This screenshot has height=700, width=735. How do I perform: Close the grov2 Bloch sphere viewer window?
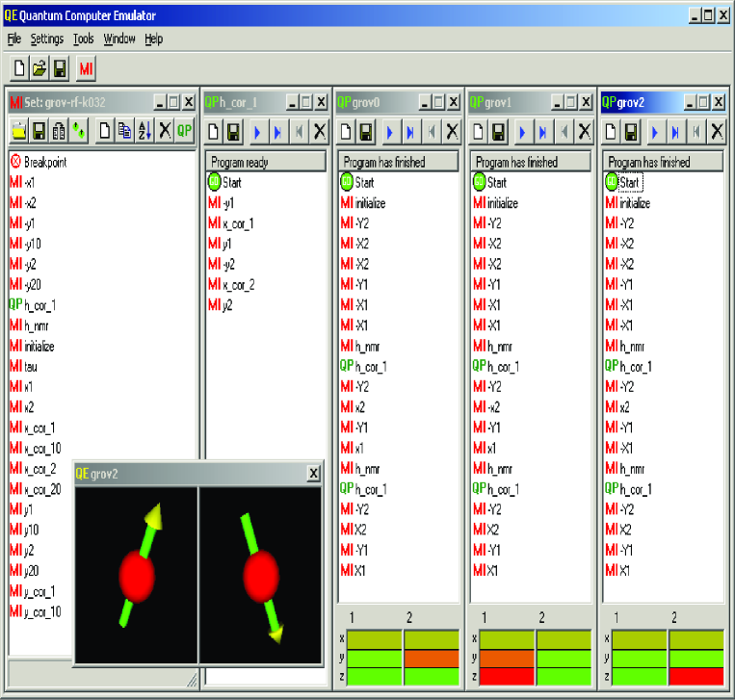pyautogui.click(x=313, y=474)
